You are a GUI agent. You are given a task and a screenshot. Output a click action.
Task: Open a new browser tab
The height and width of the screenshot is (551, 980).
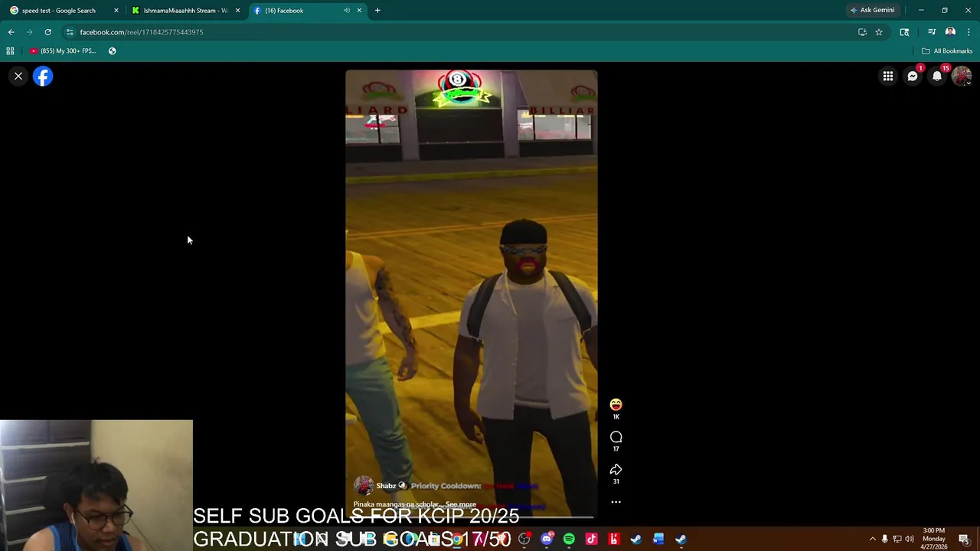(377, 11)
